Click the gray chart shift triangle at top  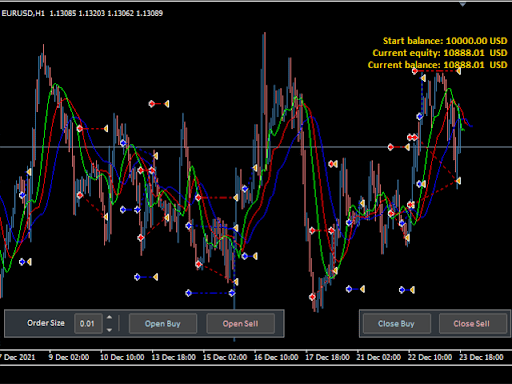click(462, 4)
